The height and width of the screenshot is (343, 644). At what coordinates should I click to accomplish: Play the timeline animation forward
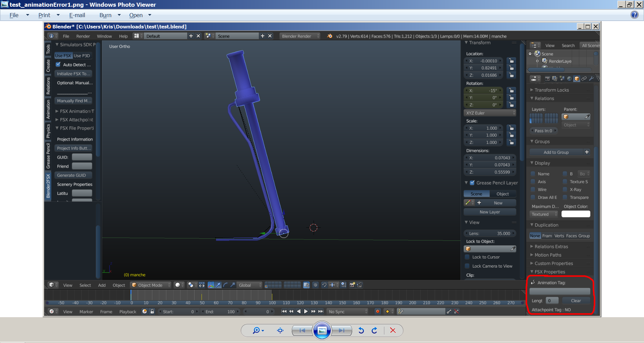click(x=306, y=311)
